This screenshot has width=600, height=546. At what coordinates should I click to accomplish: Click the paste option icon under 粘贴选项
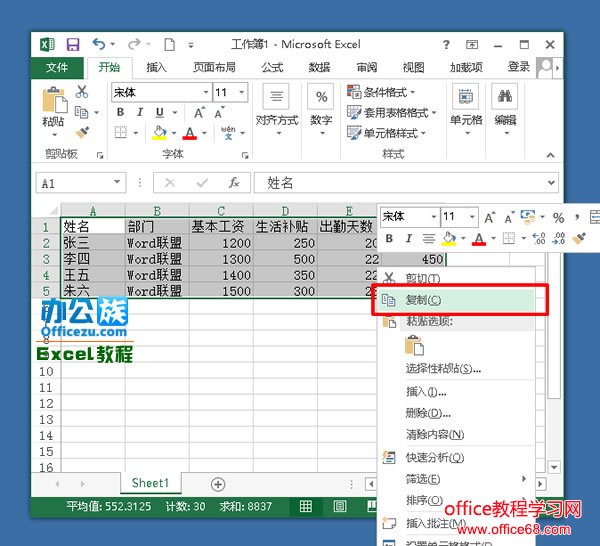tap(414, 345)
